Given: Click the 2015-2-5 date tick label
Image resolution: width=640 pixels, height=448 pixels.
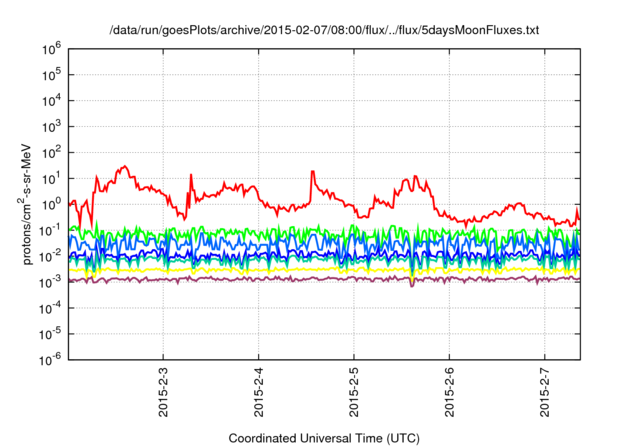Looking at the screenshot, I should [354, 392].
